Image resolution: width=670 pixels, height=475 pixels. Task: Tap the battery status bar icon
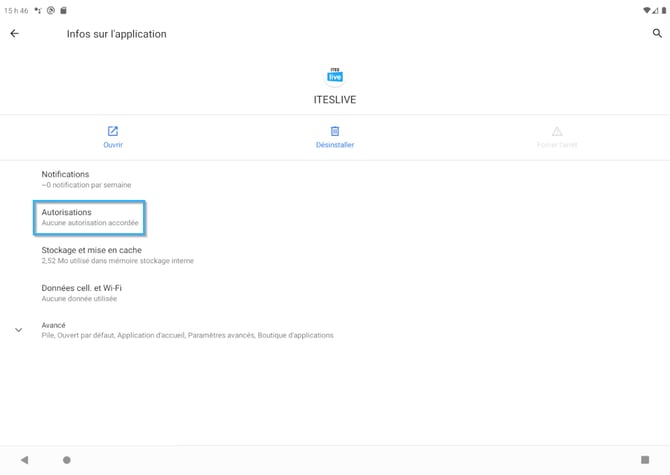tap(664, 10)
